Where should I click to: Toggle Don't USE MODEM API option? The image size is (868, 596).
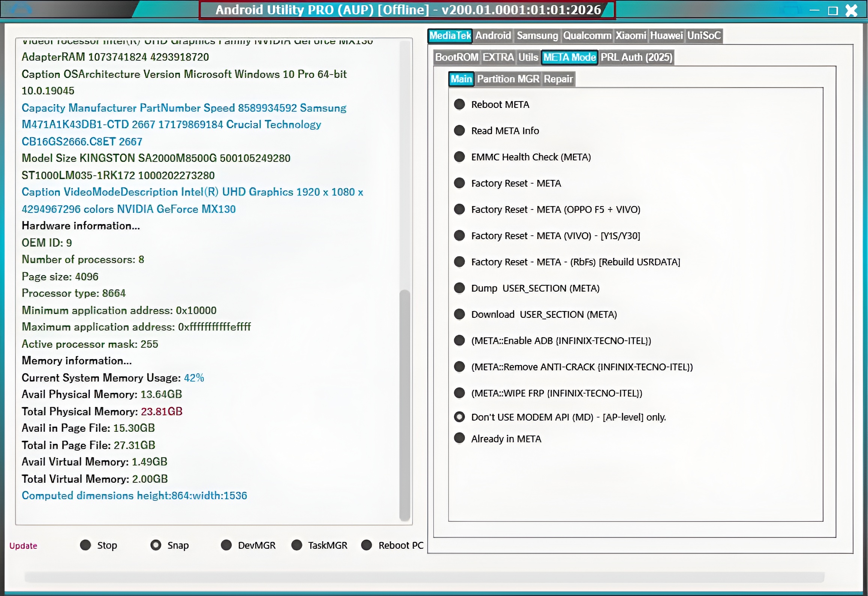tap(459, 417)
